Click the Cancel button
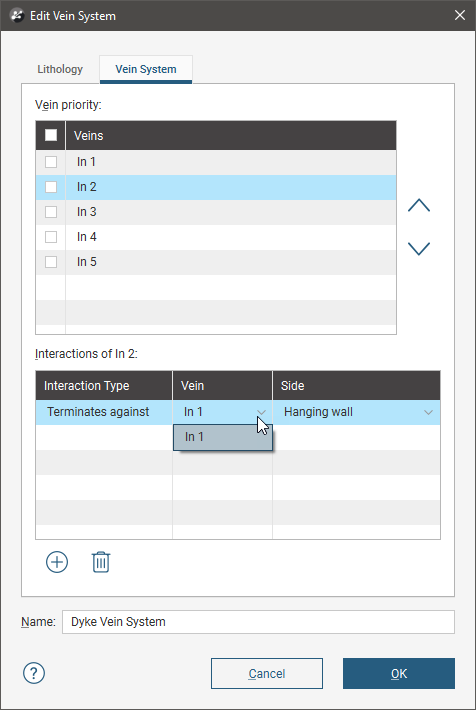The height and width of the screenshot is (710, 476). [x=267, y=674]
